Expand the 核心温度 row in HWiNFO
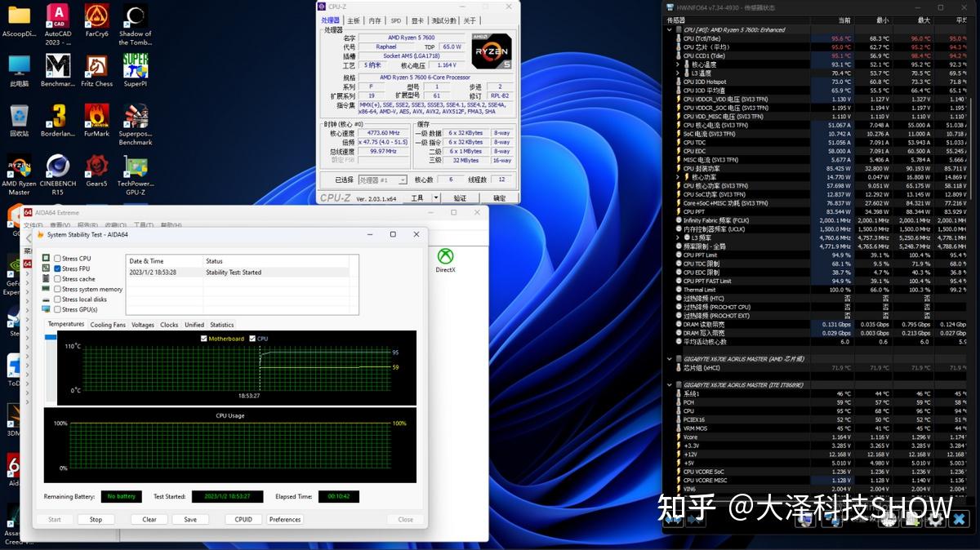The image size is (980, 550). 678,64
